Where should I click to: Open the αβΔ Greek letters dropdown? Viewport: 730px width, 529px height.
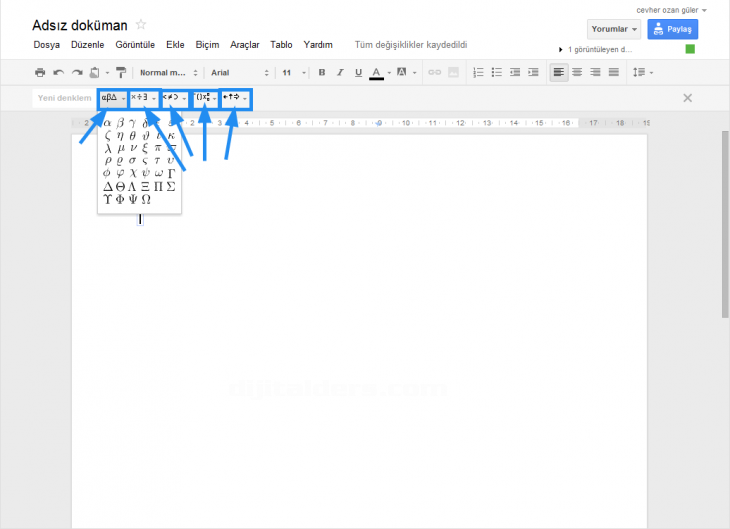[x=113, y=98]
